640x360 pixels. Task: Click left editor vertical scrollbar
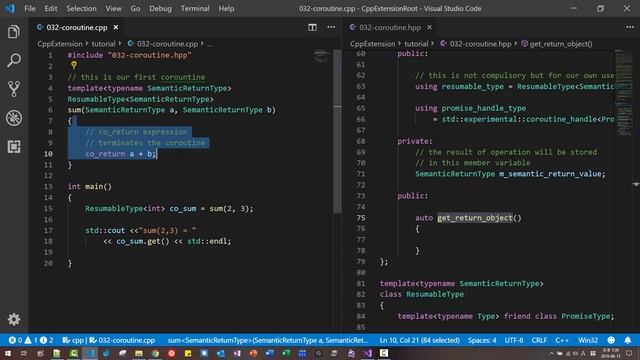point(337,131)
